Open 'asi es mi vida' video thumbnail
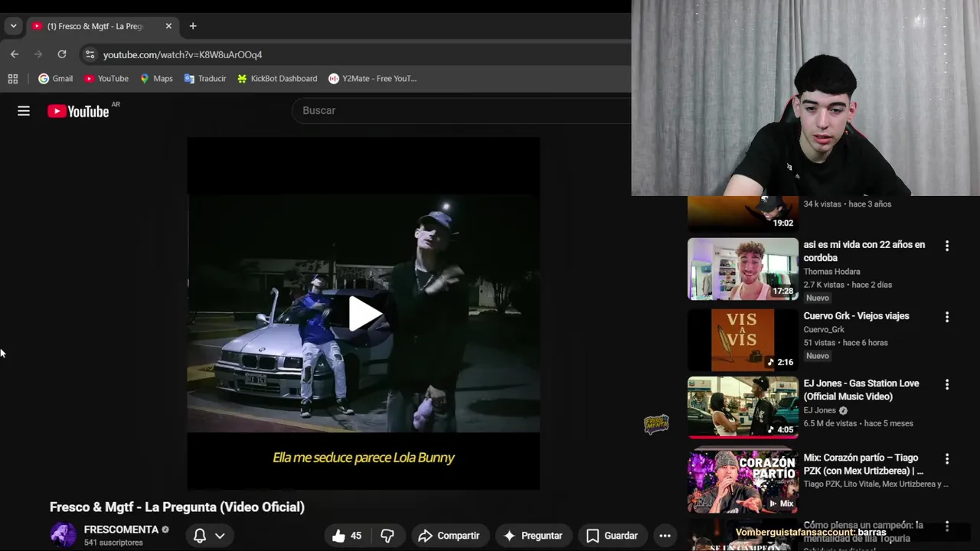This screenshot has height=551, width=980. pos(743,269)
